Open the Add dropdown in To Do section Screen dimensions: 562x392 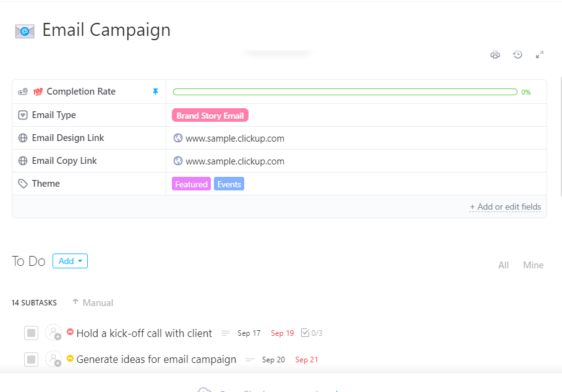point(70,261)
